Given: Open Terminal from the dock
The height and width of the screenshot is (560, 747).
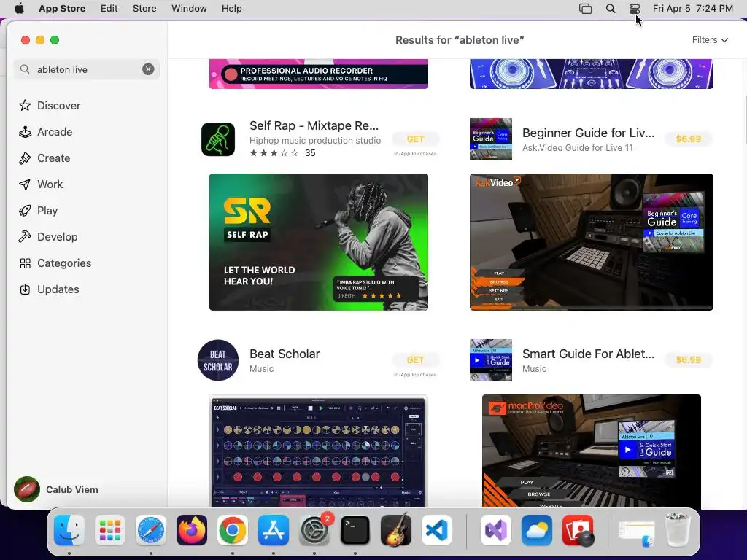Looking at the screenshot, I should point(355,531).
